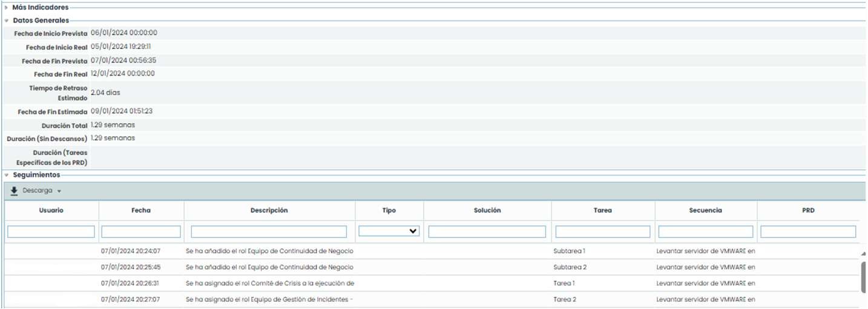This screenshot has height=309, width=868.
Task: Sort by the Usuario column header
Action: (51, 210)
